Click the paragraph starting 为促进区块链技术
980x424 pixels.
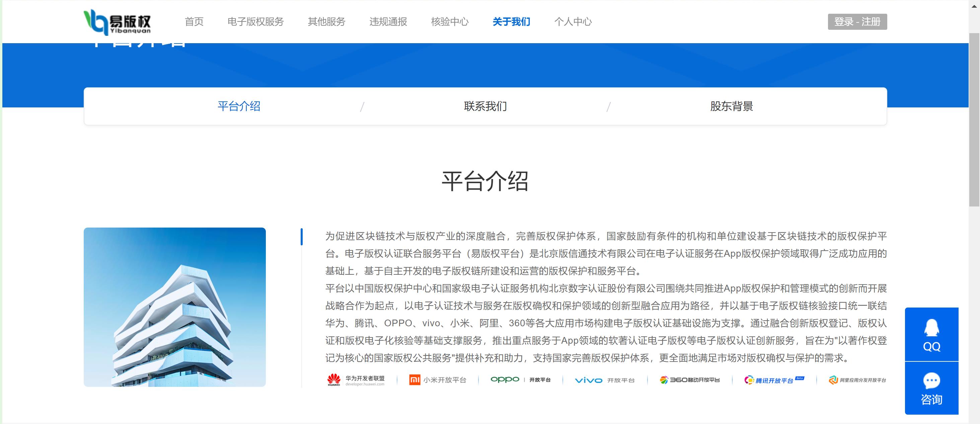606,254
